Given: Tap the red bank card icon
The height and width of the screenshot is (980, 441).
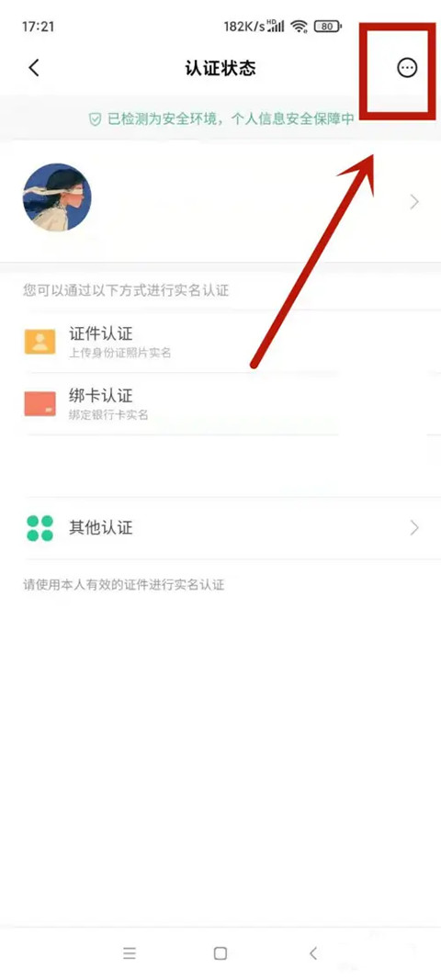Looking at the screenshot, I should (40, 404).
